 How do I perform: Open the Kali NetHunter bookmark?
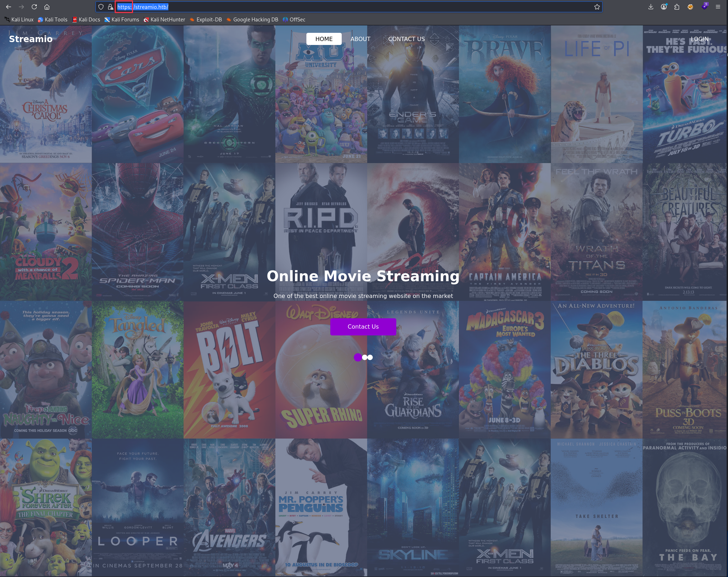[x=164, y=20]
